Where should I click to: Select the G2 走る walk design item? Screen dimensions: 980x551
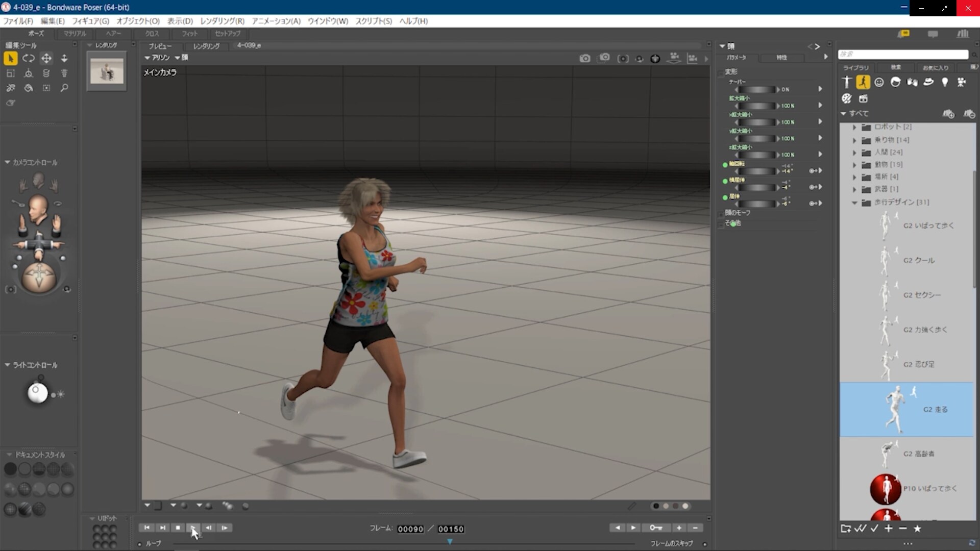click(x=907, y=410)
